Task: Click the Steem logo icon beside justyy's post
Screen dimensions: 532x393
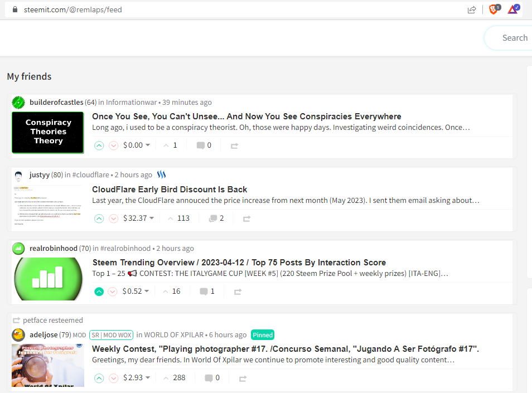Action: 162,174
